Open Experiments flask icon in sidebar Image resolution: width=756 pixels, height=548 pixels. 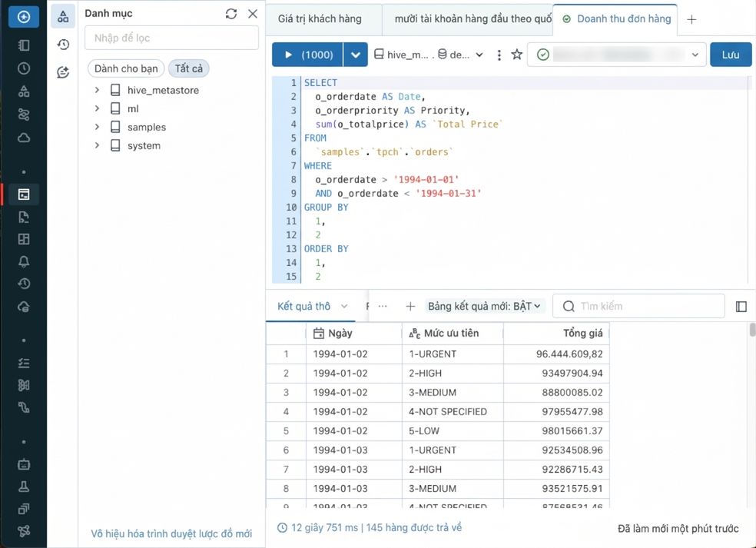(24, 487)
